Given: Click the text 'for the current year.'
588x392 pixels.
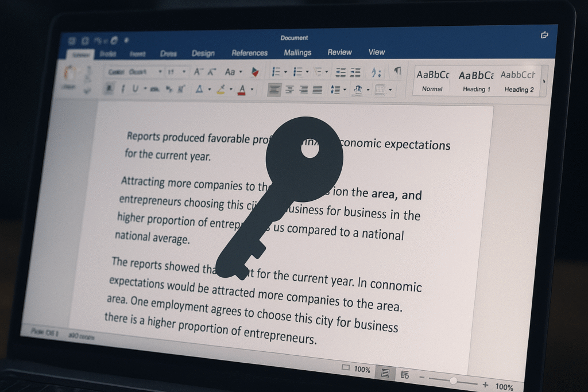Looking at the screenshot, I should tap(168, 155).
